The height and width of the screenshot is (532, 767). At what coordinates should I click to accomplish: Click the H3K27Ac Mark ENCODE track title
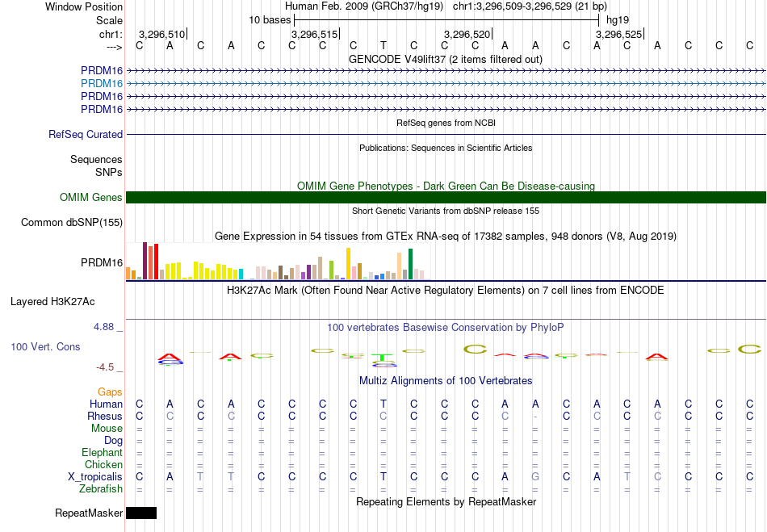pyautogui.click(x=446, y=291)
